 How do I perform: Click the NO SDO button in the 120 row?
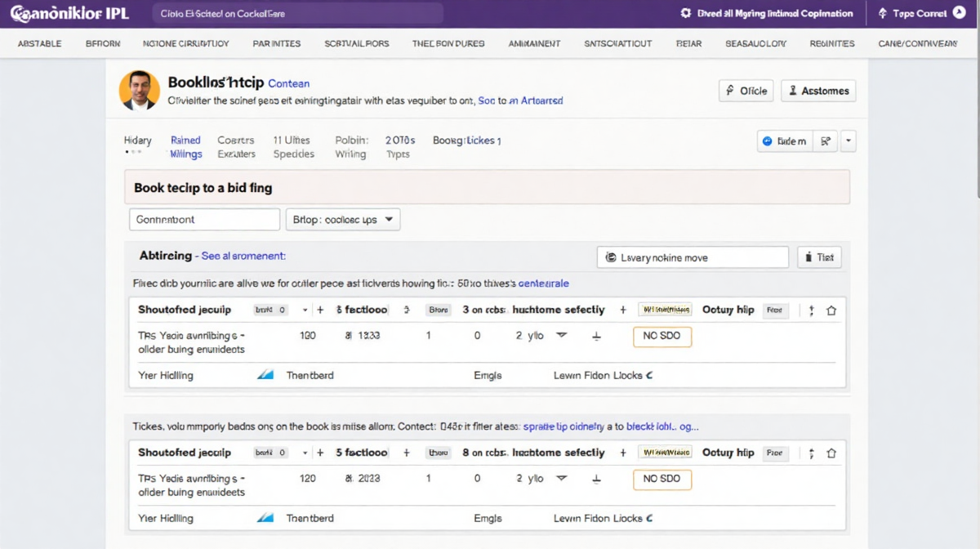point(662,479)
